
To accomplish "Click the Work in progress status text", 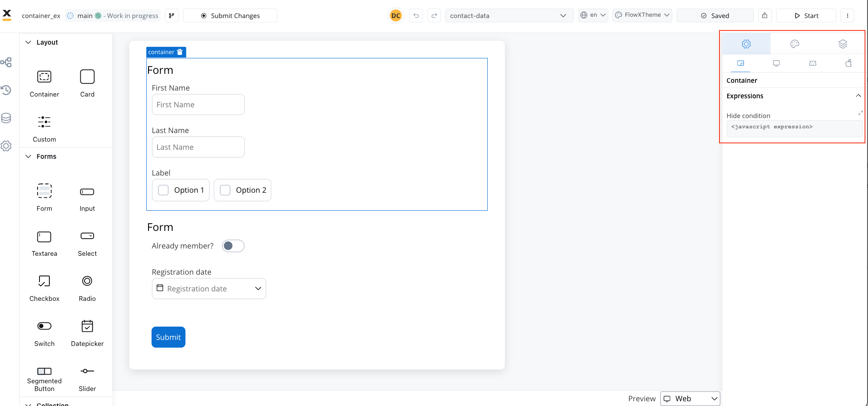I will tap(133, 16).
